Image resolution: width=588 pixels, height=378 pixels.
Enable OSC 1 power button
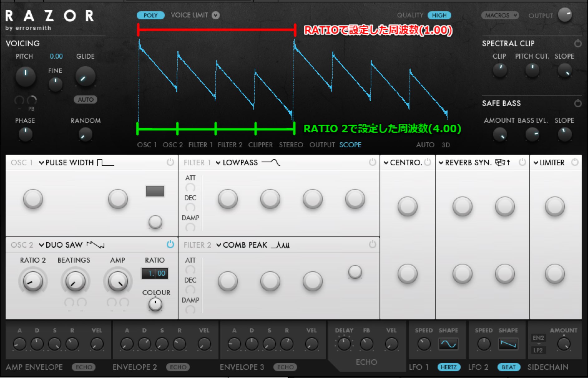(170, 162)
